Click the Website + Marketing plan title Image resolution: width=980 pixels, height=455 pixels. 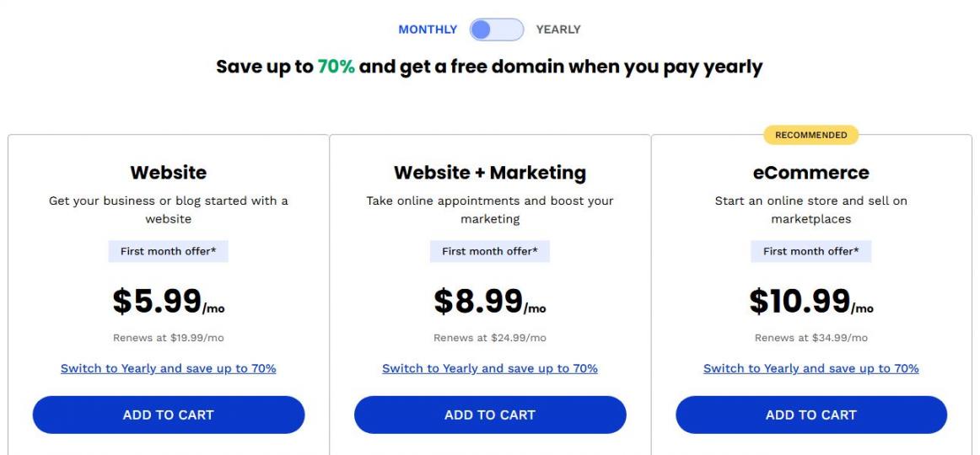click(490, 173)
